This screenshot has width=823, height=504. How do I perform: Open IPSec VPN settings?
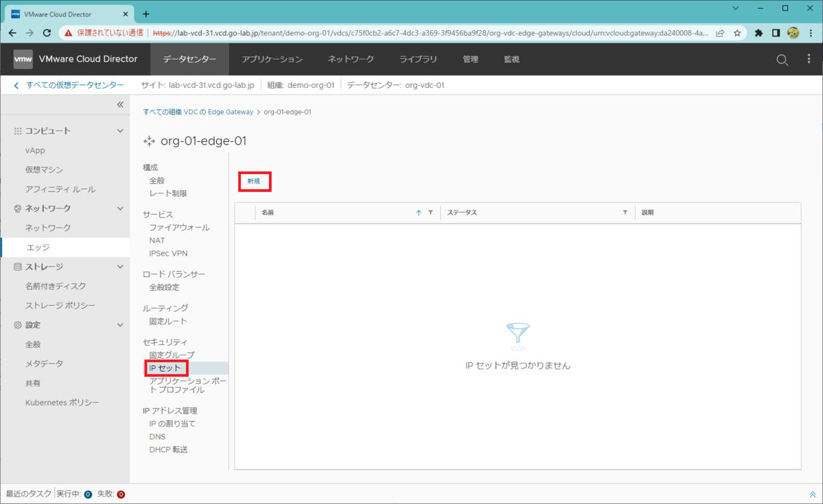click(x=168, y=253)
